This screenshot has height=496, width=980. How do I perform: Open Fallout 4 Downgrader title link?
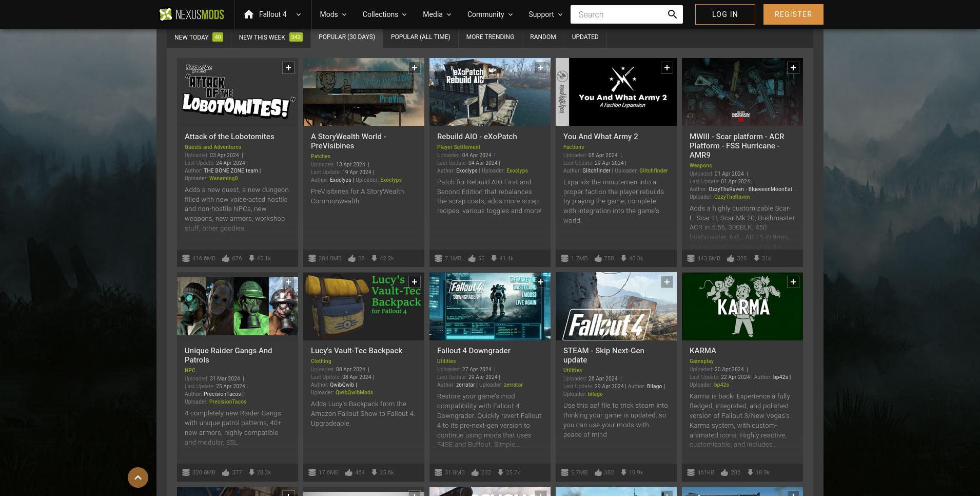474,351
